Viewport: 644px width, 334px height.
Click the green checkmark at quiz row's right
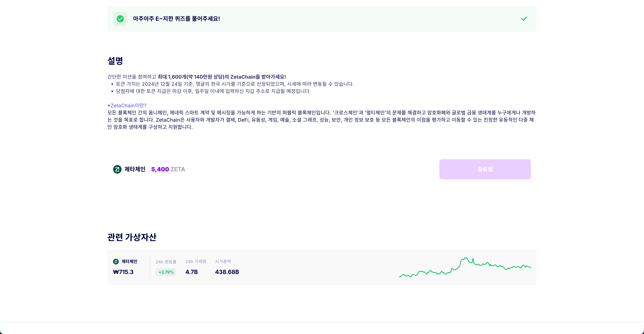pyautogui.click(x=524, y=19)
